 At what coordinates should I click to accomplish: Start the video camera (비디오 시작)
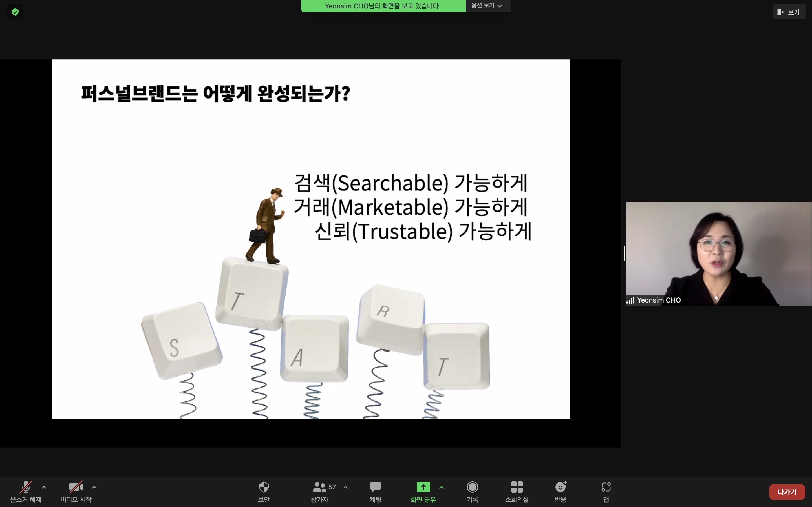pos(76,487)
